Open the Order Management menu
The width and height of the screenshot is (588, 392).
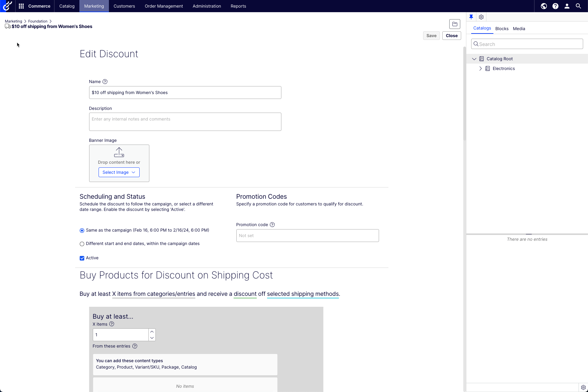(x=164, y=6)
